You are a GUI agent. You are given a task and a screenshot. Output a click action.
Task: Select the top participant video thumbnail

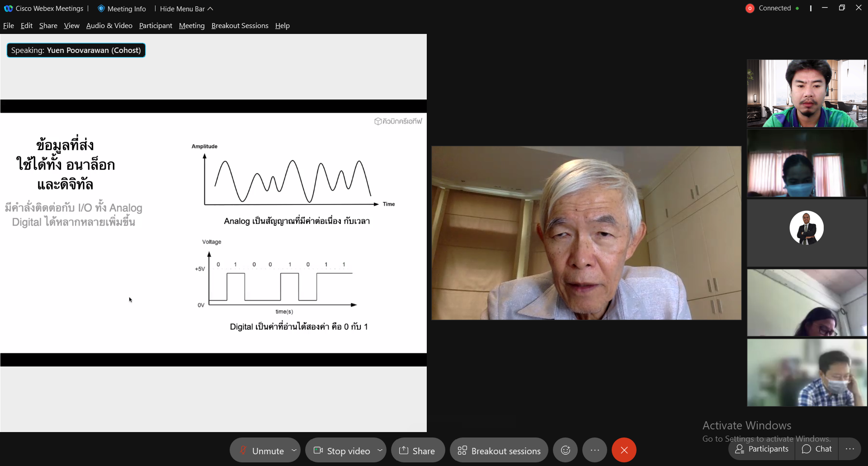point(807,93)
